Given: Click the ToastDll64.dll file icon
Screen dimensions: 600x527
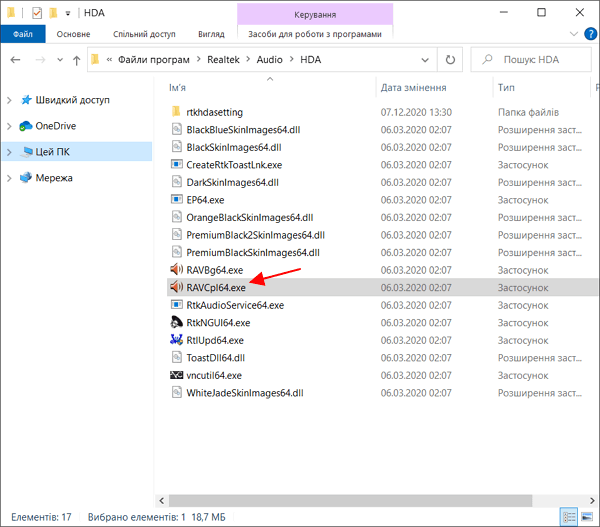Looking at the screenshot, I should (176, 357).
